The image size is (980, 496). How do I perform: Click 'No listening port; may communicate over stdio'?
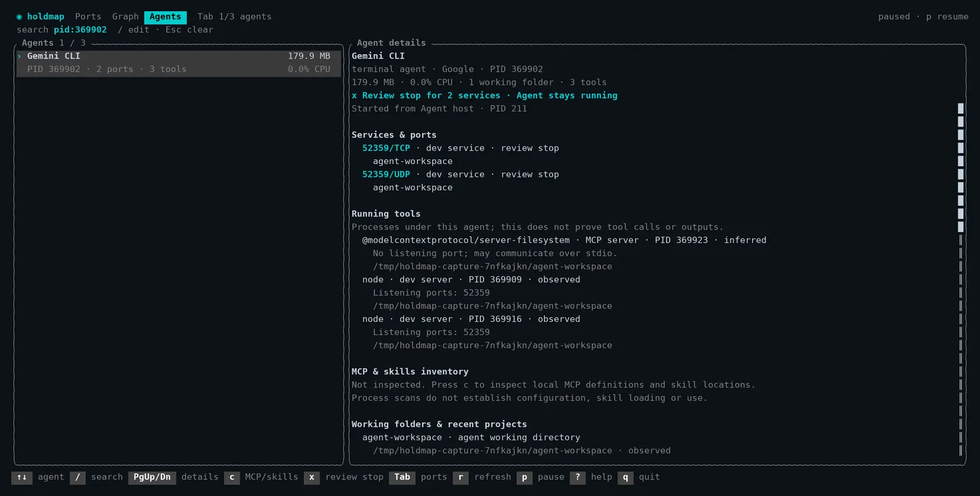coord(495,253)
